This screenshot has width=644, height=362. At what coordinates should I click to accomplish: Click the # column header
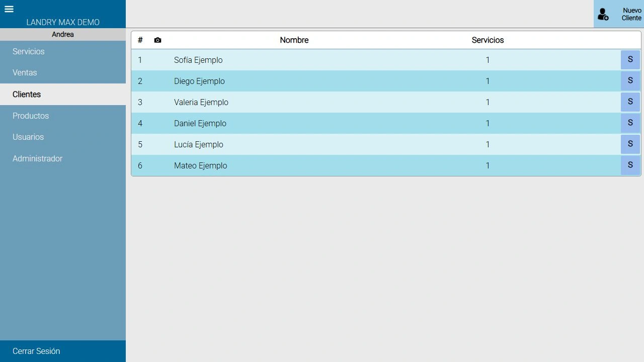click(140, 40)
